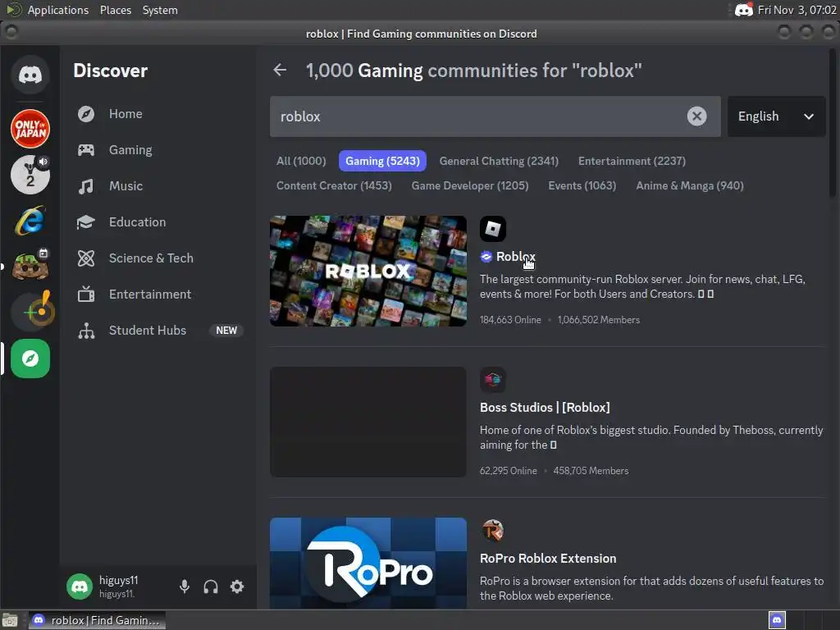
Task: Click the RoPro banner thumbnail
Action: (x=368, y=563)
